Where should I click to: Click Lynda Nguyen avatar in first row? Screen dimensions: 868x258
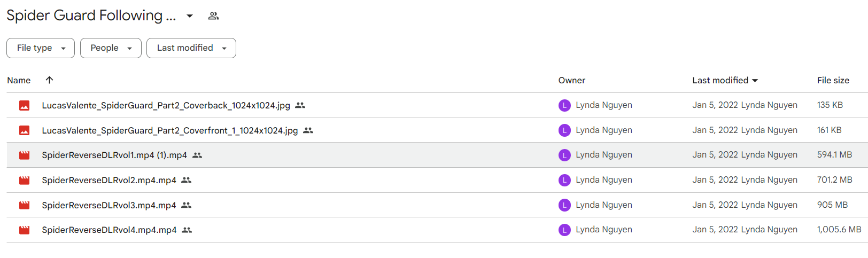[x=564, y=105]
